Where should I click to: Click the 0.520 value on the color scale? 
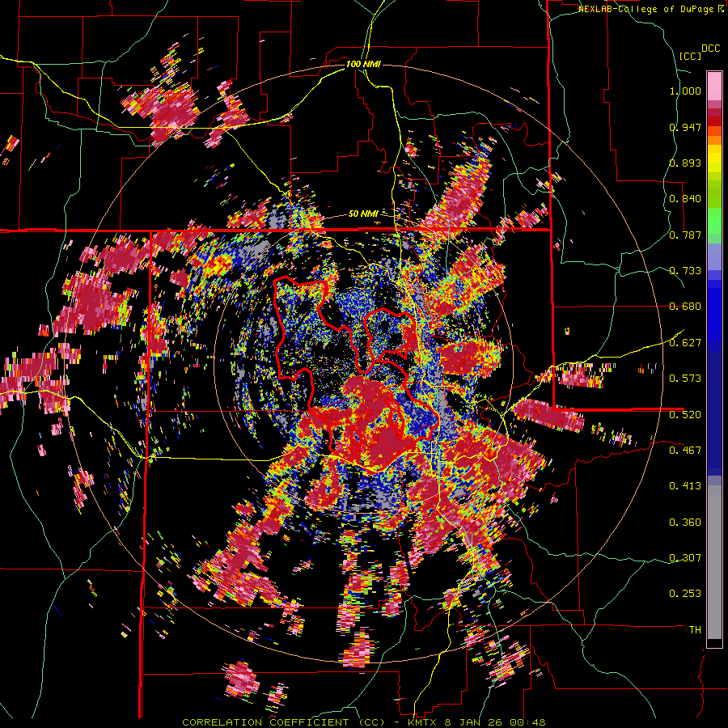685,414
